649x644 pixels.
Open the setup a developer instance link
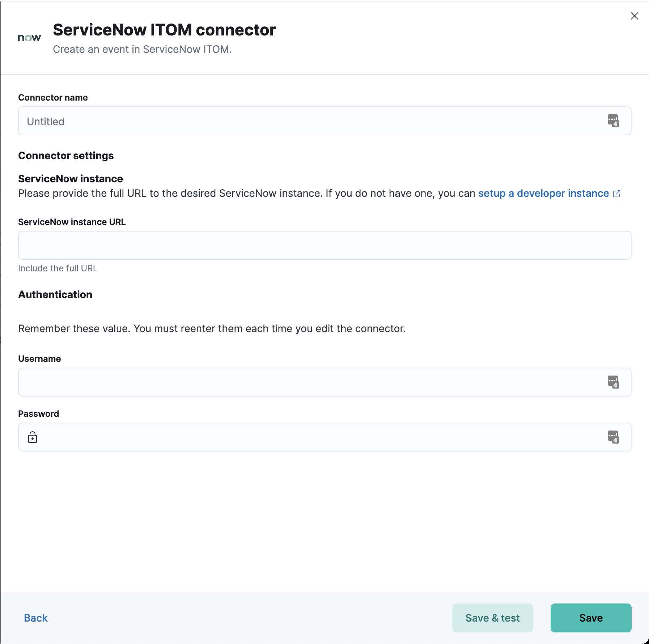[x=543, y=194]
